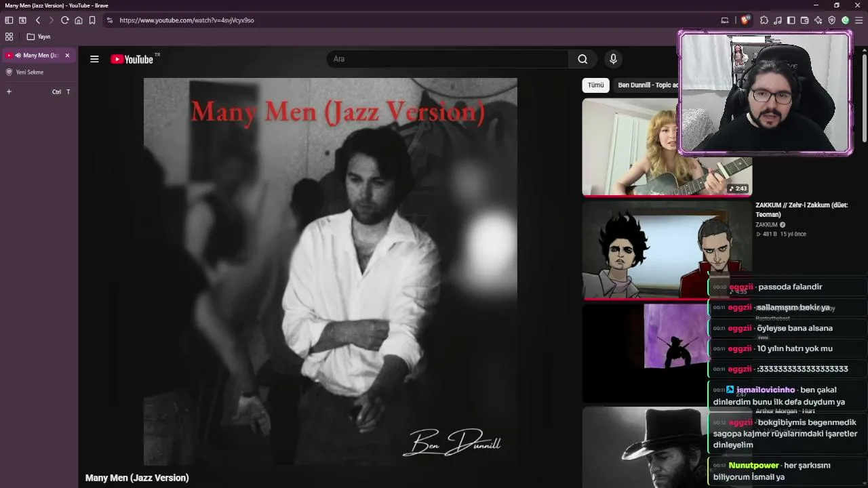868x488 pixels.
Task: Open the install app icon in toolbar
Action: coord(725,20)
